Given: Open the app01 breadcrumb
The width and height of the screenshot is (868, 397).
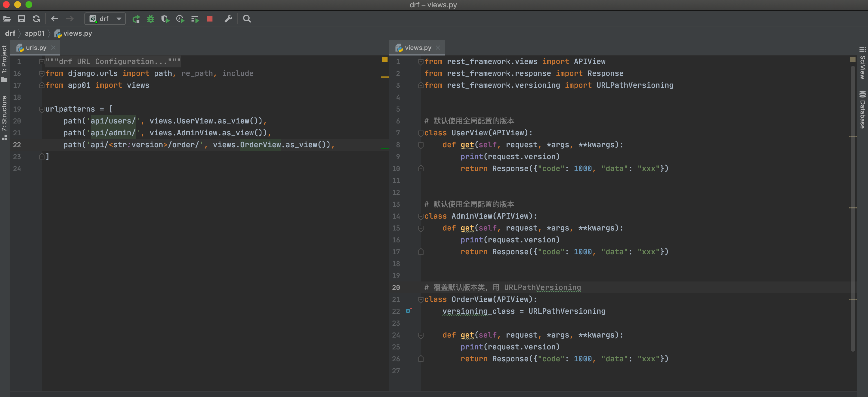Looking at the screenshot, I should 35,33.
